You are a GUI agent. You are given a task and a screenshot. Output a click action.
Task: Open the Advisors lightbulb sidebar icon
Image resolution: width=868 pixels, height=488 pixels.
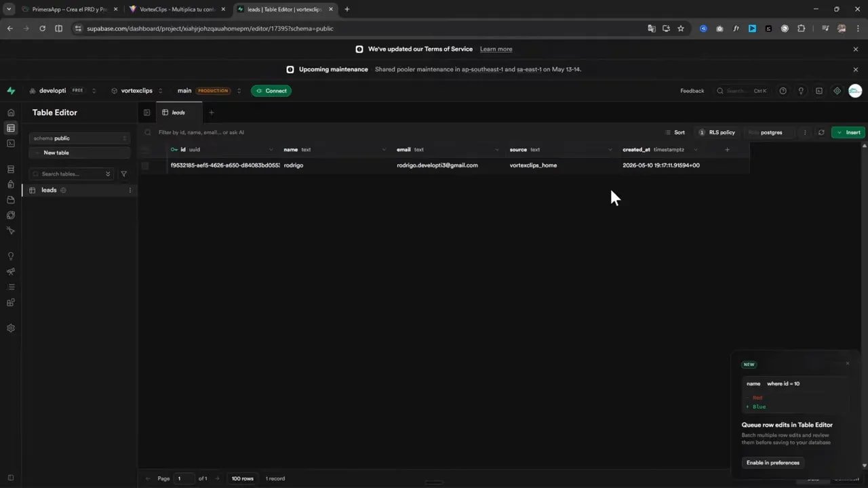coord(11,256)
